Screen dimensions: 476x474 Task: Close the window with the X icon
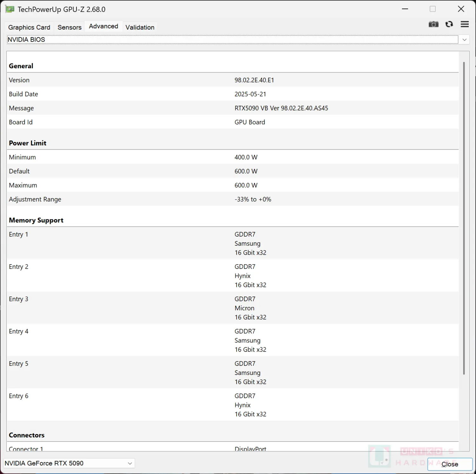(461, 9)
